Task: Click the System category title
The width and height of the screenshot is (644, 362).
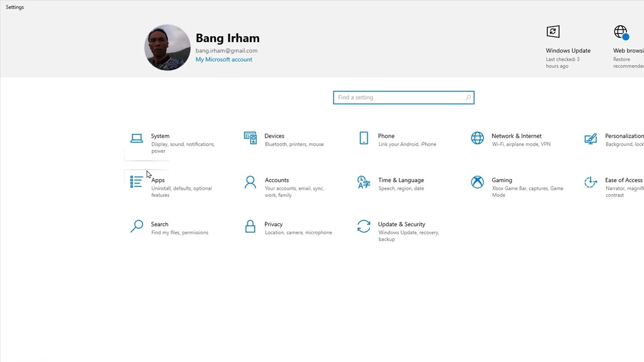Action: (x=160, y=136)
